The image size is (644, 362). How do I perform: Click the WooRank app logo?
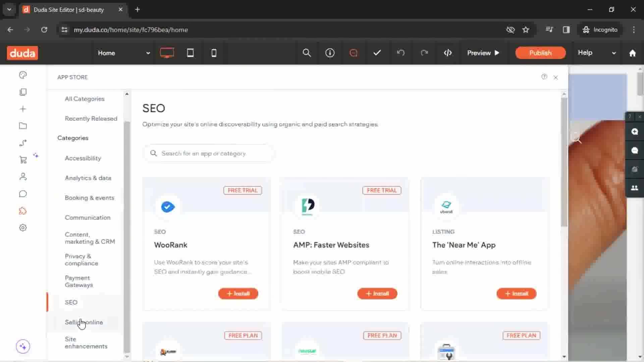168,207
